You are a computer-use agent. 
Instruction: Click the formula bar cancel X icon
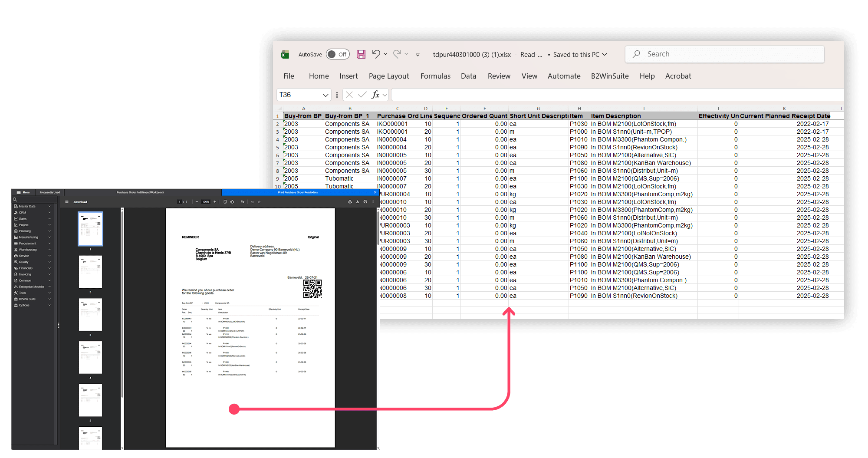(349, 95)
